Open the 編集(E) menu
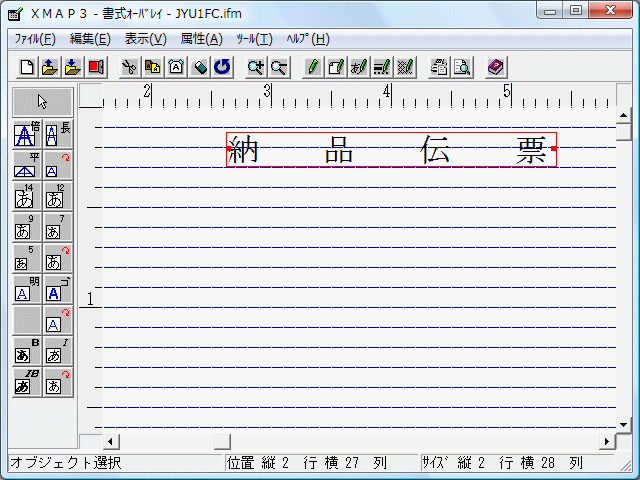Screen dimensions: 640x480 coord(90,39)
